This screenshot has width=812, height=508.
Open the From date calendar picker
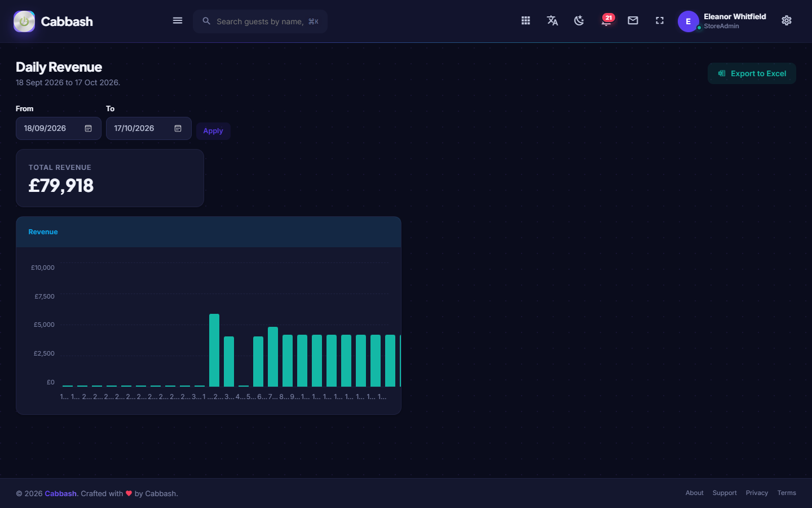pyautogui.click(x=89, y=129)
